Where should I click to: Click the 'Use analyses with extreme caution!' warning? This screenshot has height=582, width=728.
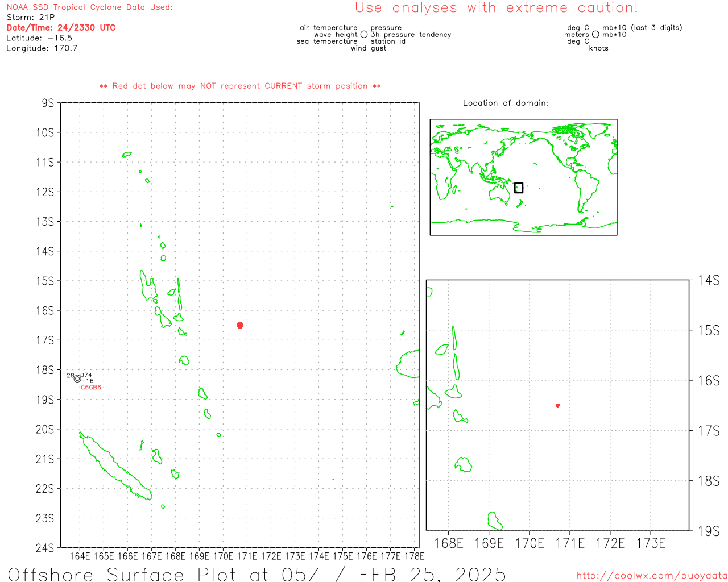coord(497,7)
